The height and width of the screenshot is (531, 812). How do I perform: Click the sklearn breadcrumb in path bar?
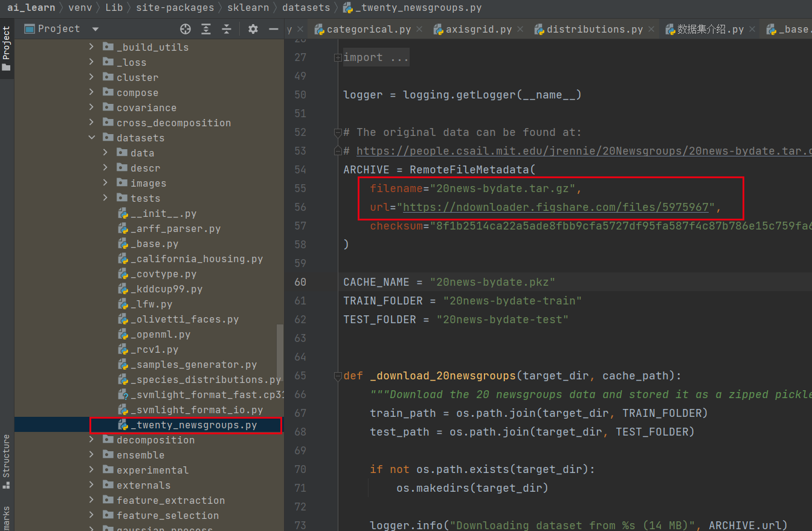(x=246, y=8)
